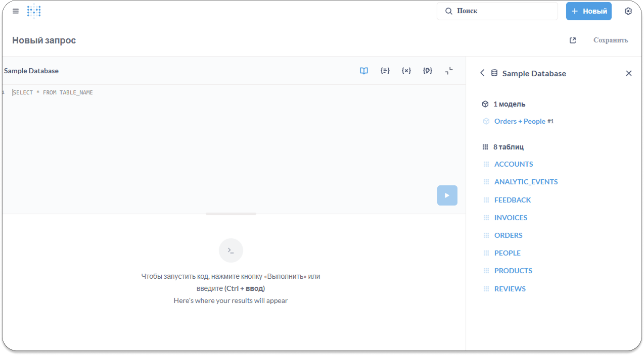The width and height of the screenshot is (644, 355).
Task: Open the variables panel icon
Action: click(x=406, y=71)
